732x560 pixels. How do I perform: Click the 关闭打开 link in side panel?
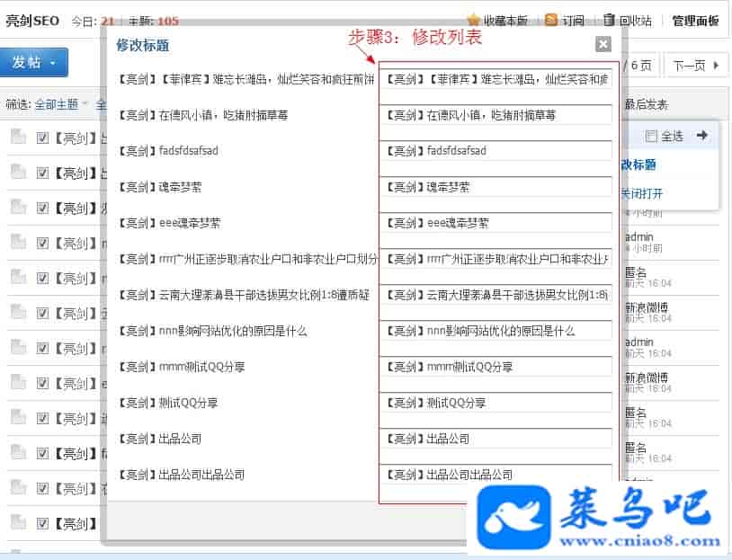642,193
